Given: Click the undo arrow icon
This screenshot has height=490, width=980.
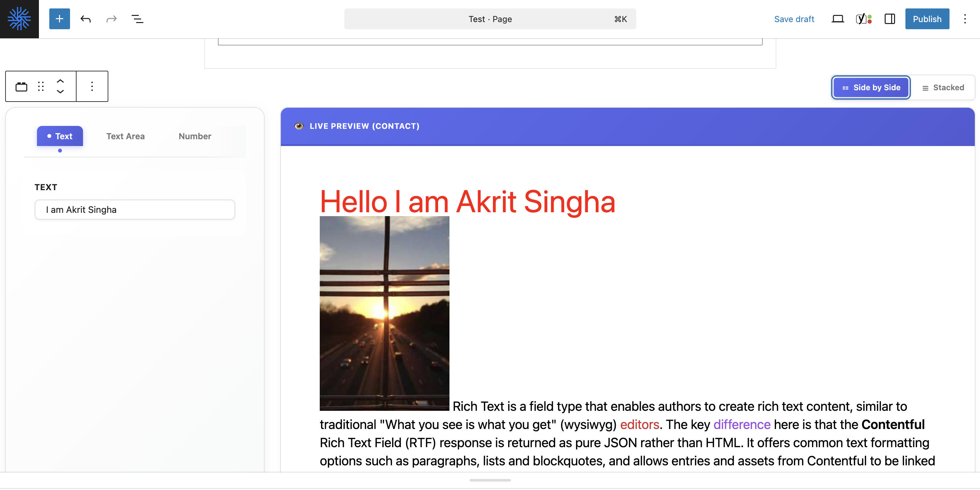Looking at the screenshot, I should [86, 18].
